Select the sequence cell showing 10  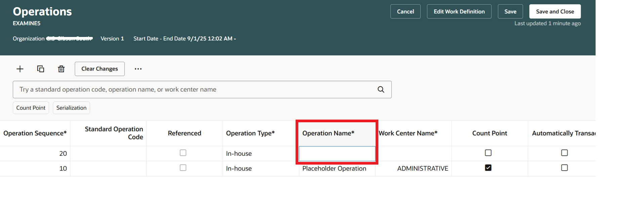coord(35,169)
